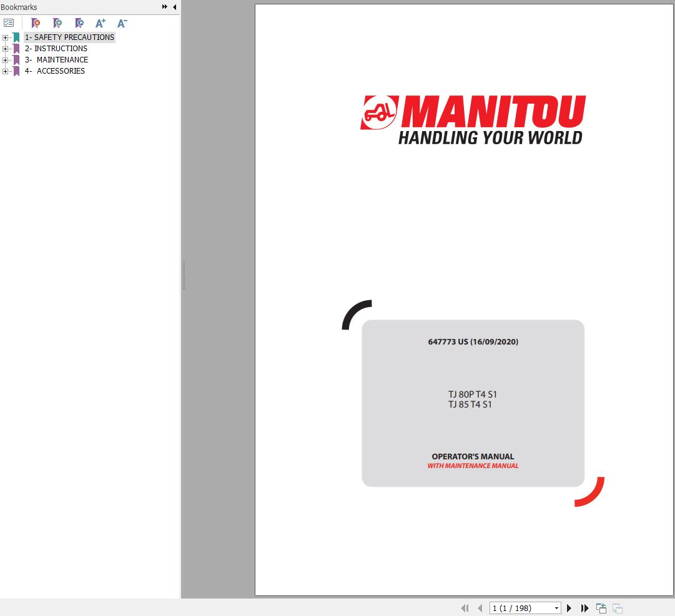Select the 1- SAFETY PRECAUTIONS bookmark
The image size is (675, 616).
(69, 37)
